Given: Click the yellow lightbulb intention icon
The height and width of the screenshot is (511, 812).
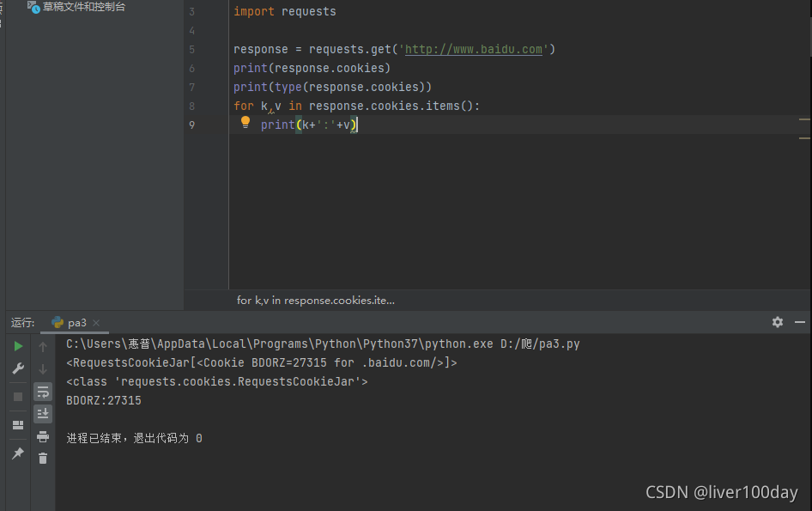Looking at the screenshot, I should pos(245,122).
